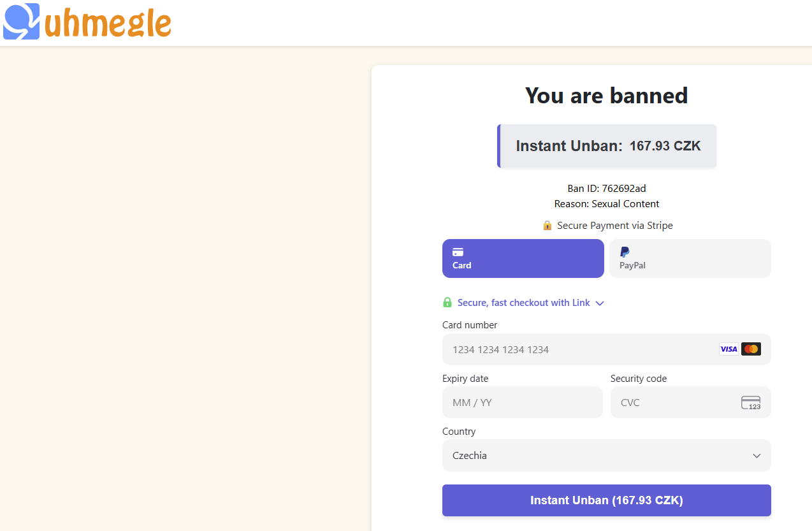Click the Country dropdown arrow
Viewport: 812px width, 531px height.
point(757,456)
